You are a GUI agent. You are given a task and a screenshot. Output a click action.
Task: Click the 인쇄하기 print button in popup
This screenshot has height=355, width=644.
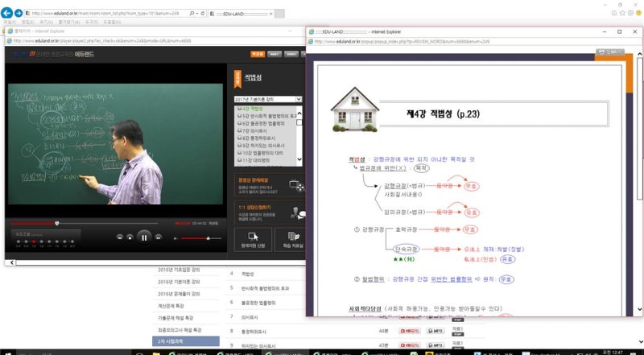(609, 52)
